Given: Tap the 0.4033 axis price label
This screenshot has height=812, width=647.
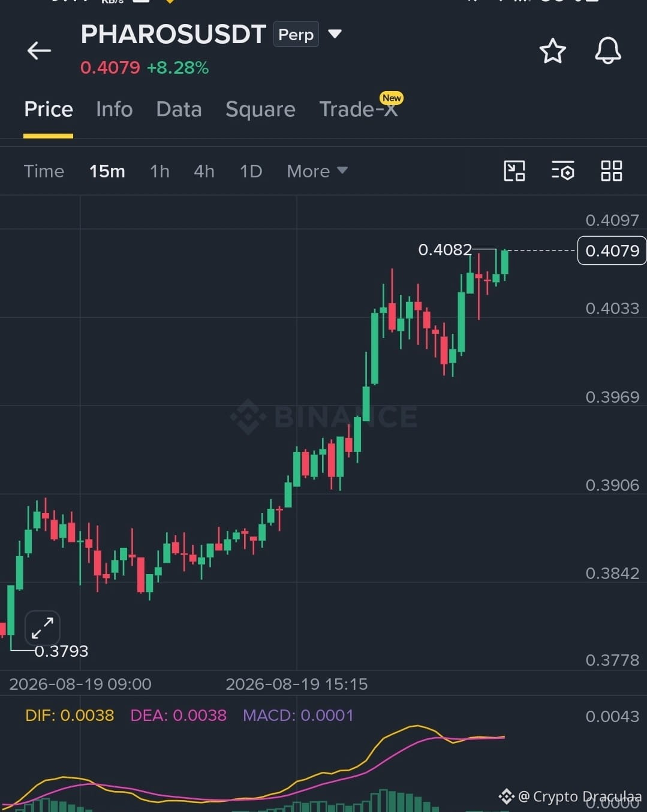Looking at the screenshot, I should pyautogui.click(x=612, y=308).
